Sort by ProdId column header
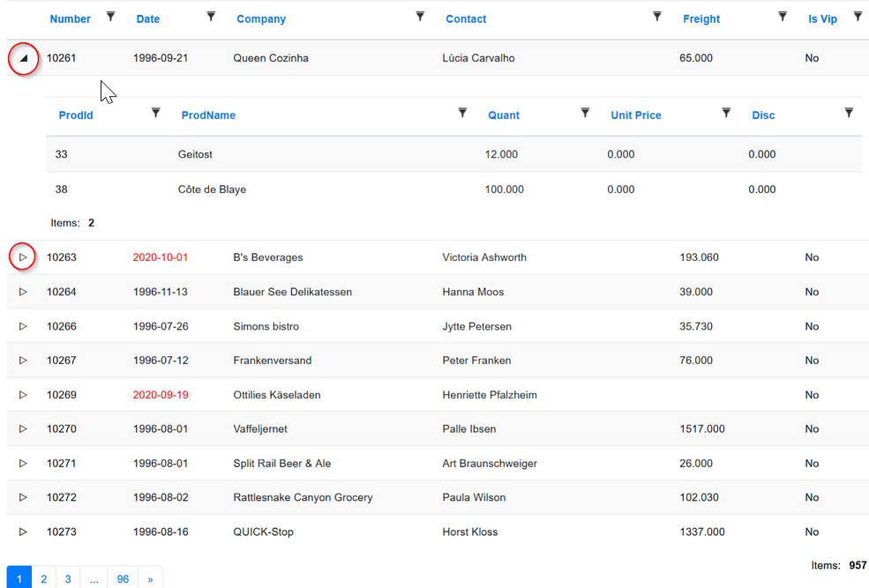This screenshot has height=588, width=869. pos(76,115)
